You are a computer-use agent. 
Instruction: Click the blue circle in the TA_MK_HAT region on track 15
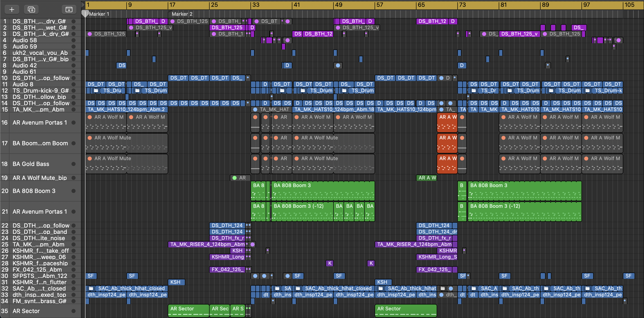(255, 110)
